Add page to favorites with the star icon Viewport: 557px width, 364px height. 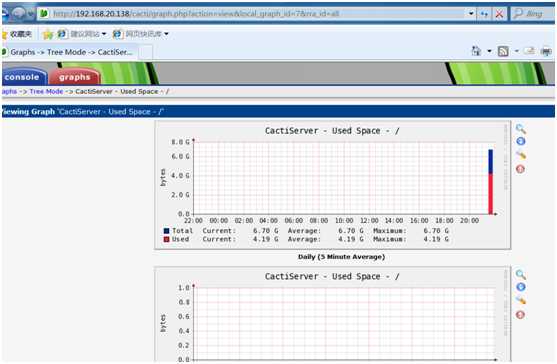click(x=48, y=34)
